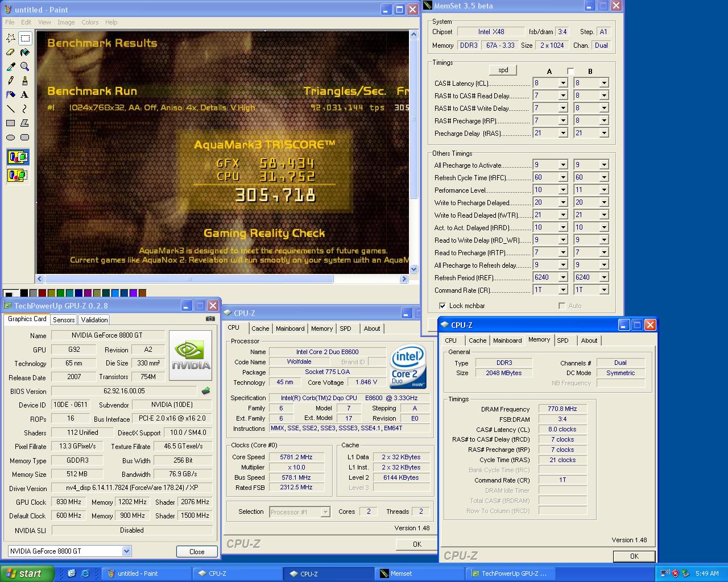Screen dimensions: 728x582
Task: Choose the Rounded Rectangle tool
Action: pos(25,138)
